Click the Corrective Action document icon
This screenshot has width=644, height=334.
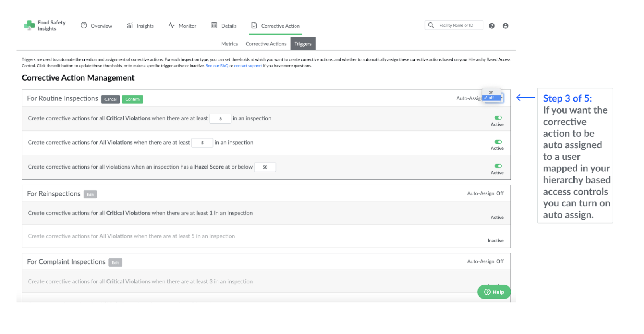[x=254, y=26]
